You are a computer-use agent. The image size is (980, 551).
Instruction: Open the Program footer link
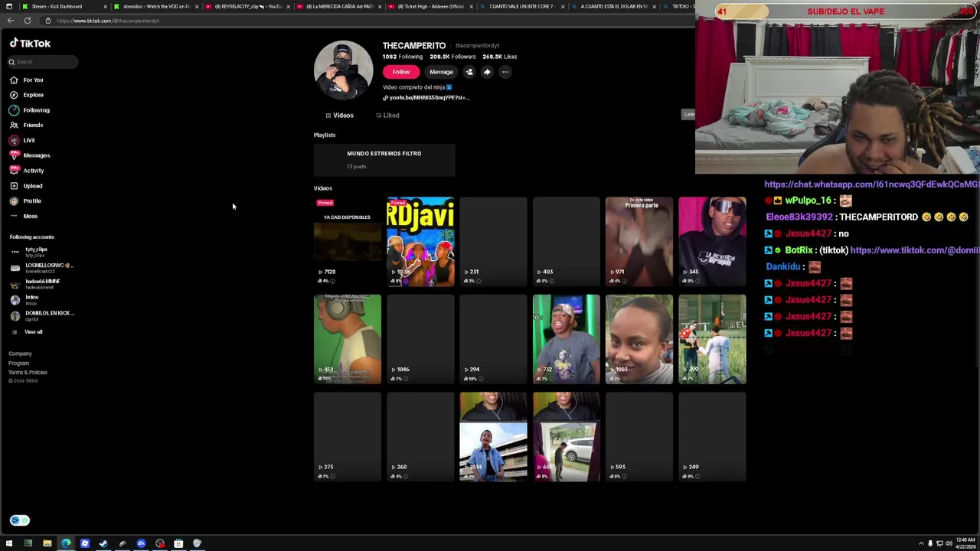[x=19, y=364]
